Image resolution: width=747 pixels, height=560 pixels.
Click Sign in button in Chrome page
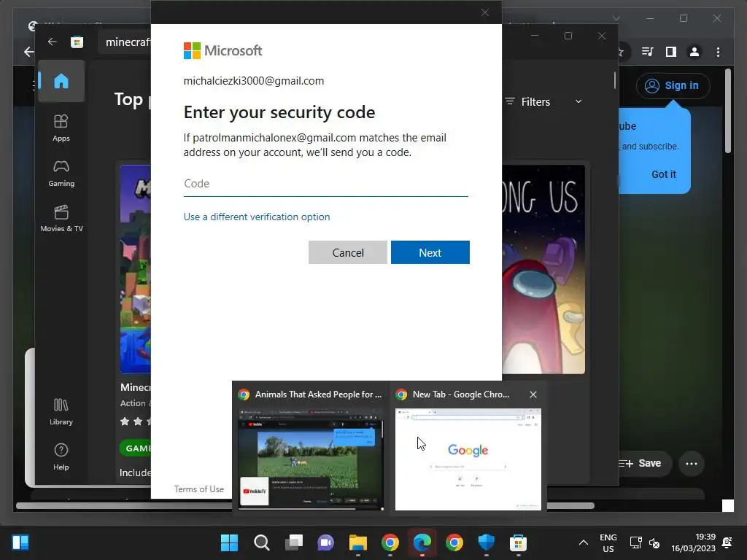coord(673,86)
